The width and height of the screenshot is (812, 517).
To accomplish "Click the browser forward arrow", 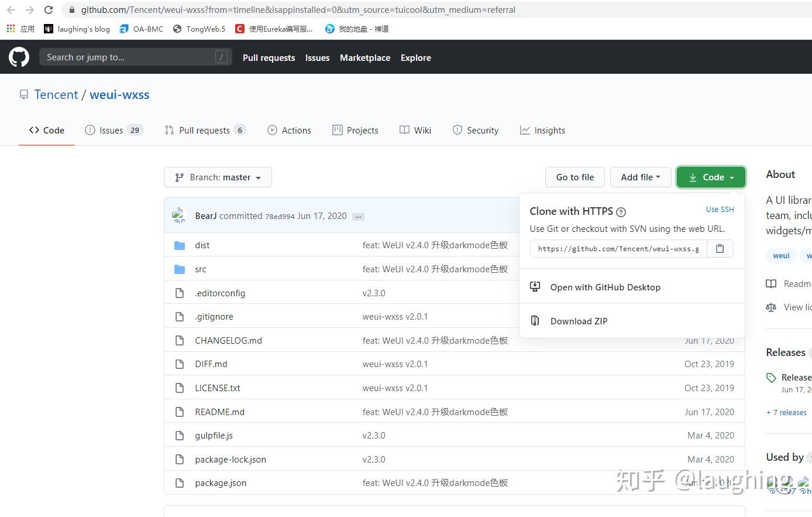I will coord(30,10).
